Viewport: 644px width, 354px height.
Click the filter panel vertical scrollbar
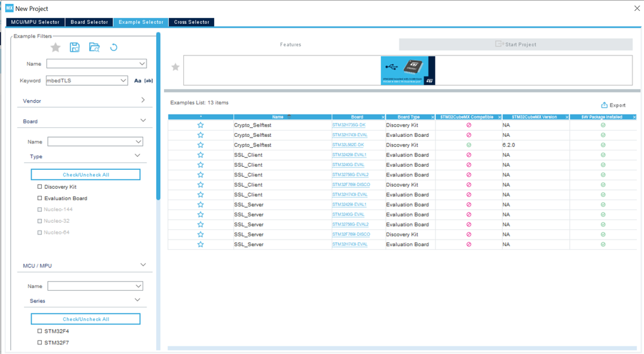(158, 117)
